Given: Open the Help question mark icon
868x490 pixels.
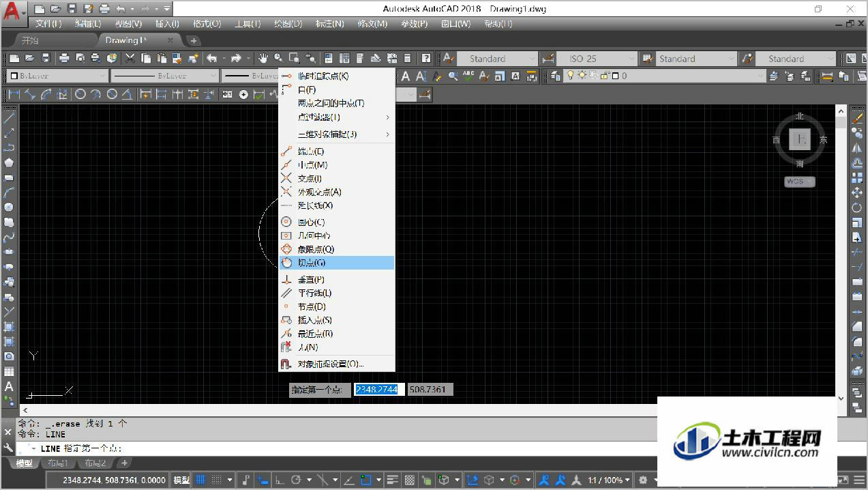Looking at the screenshot, I should pyautogui.click(x=426, y=59).
